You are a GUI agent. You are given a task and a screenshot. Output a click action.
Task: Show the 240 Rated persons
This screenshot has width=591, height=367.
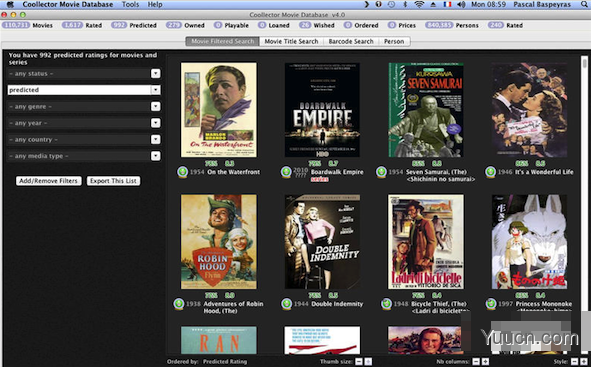click(x=505, y=25)
